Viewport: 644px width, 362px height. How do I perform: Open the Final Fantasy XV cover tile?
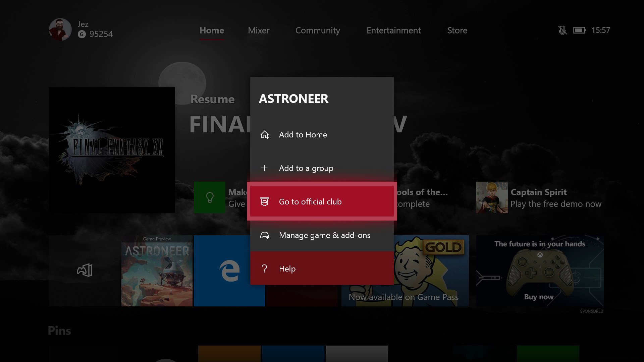112,150
